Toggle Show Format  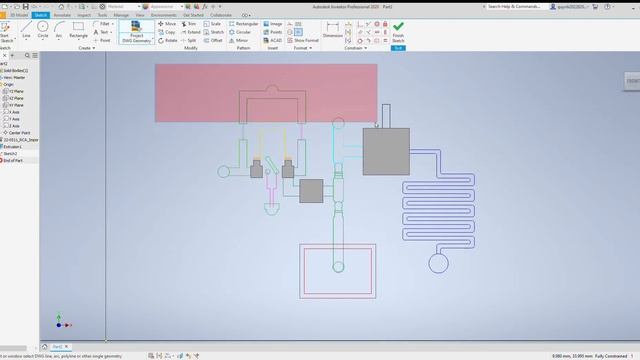(x=302, y=40)
